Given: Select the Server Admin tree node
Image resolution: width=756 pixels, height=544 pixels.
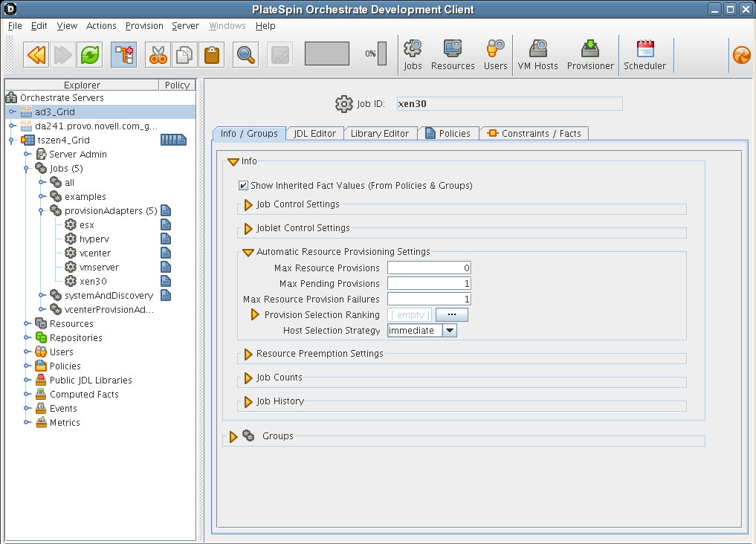Looking at the screenshot, I should [77, 154].
